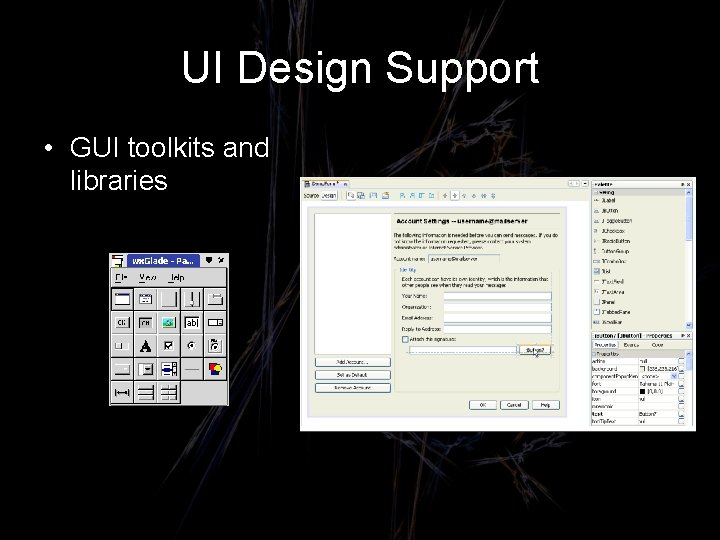Click the Set as Default button

tap(353, 375)
